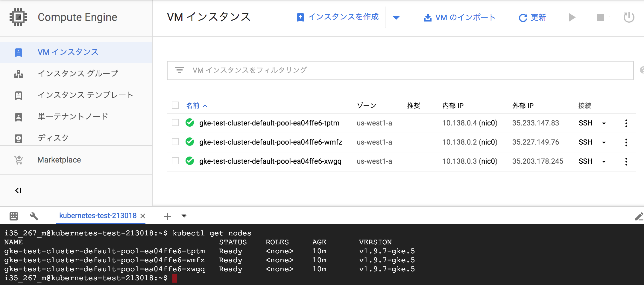Check the box for gke-test-cluster-default-pool-ea04ffe6-xwgq
The height and width of the screenshot is (285, 644).
click(175, 161)
